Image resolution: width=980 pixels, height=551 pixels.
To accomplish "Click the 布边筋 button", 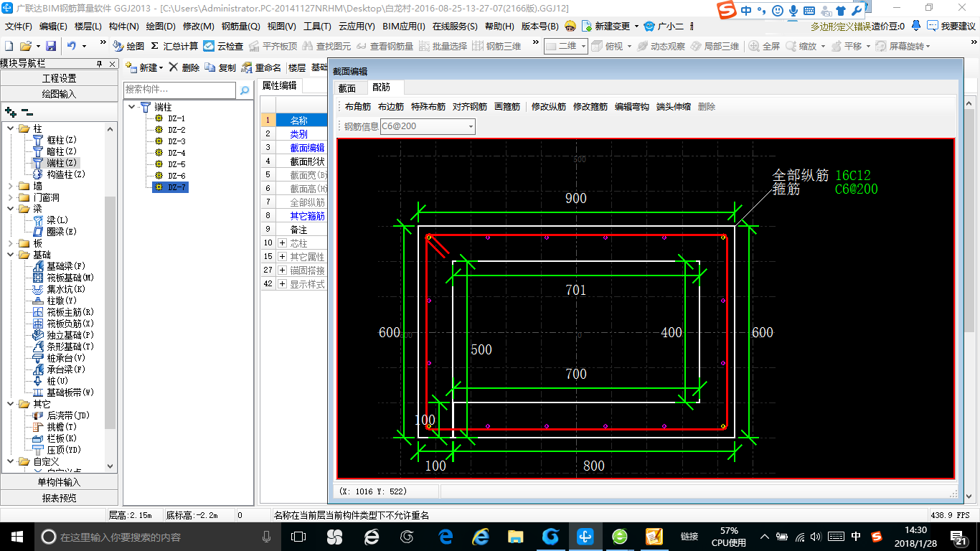I will 391,107.
